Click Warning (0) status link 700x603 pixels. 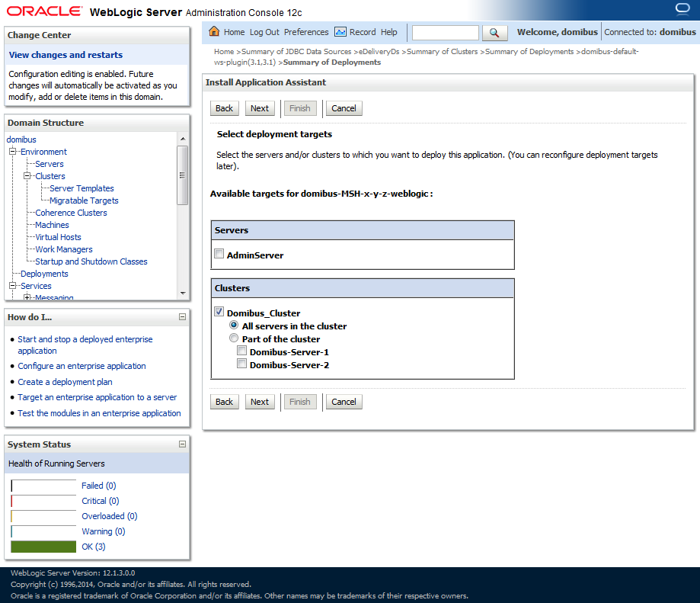point(103,531)
